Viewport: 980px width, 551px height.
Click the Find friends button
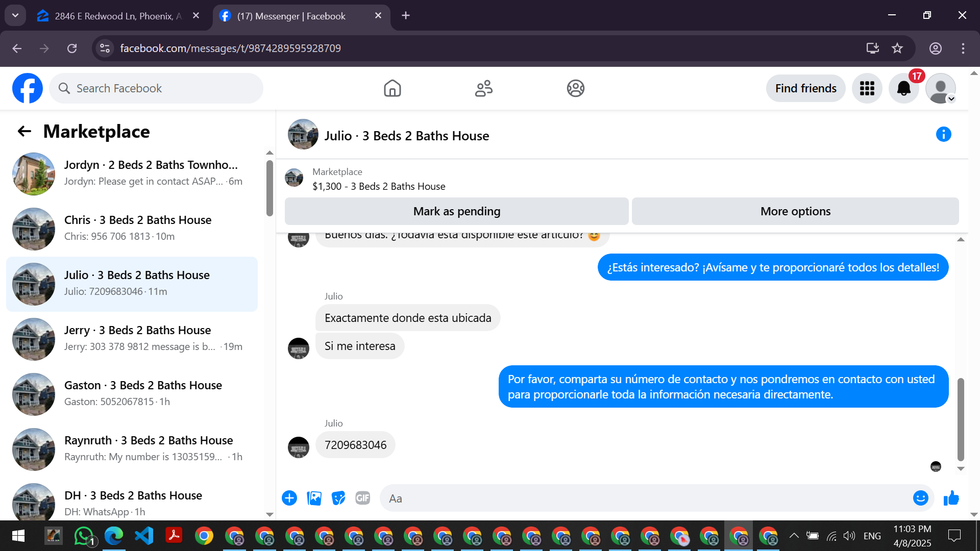click(x=805, y=89)
